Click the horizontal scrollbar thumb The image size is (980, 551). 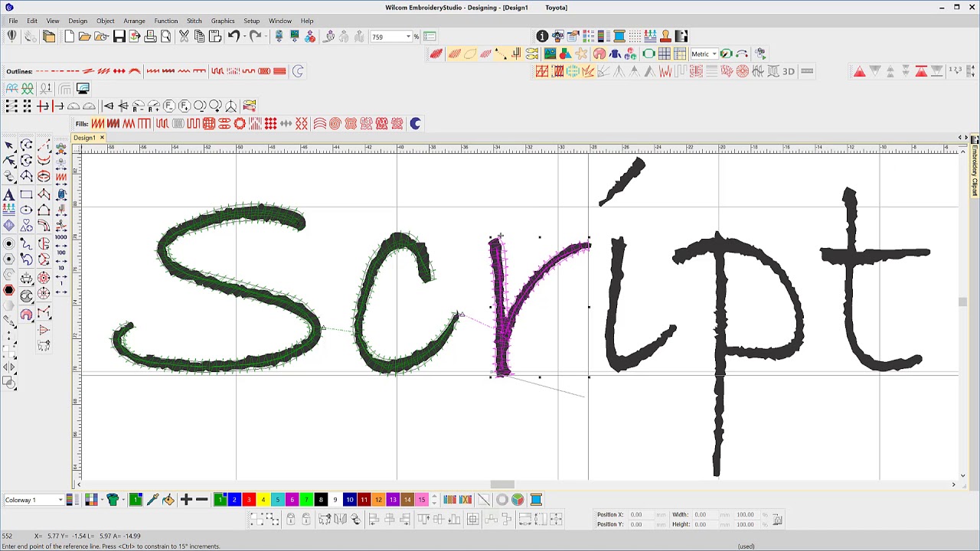click(502, 484)
